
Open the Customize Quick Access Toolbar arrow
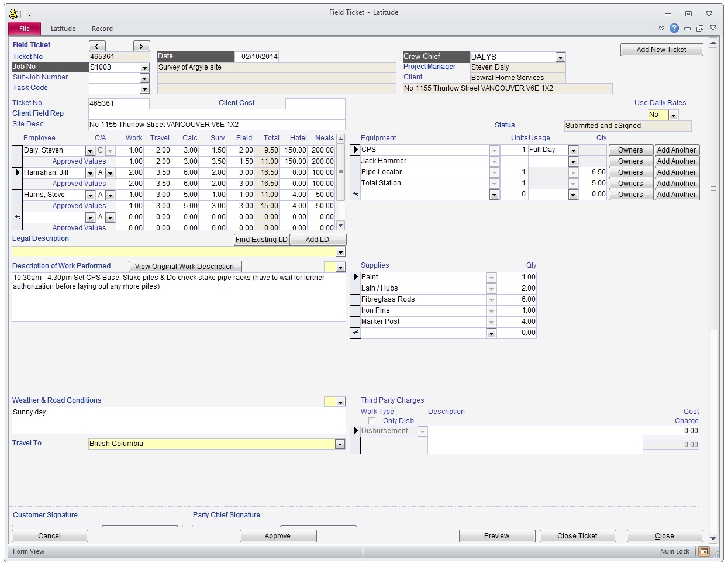[x=29, y=14]
